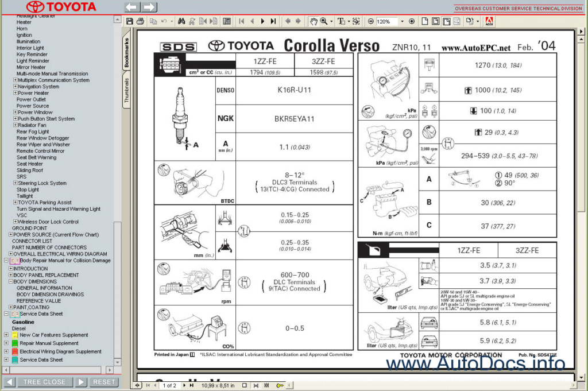Click next page arrow in status bar
Viewport: 588px width, 391px height.
click(x=184, y=385)
